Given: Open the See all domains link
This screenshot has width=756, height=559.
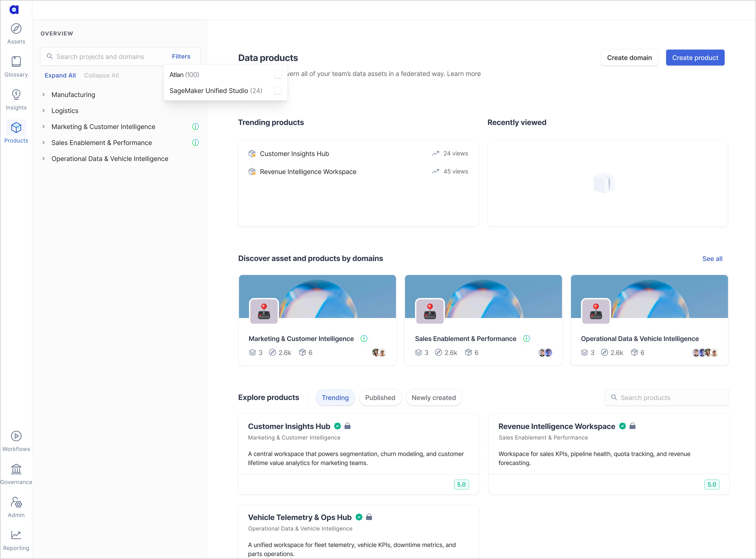Looking at the screenshot, I should (x=712, y=258).
